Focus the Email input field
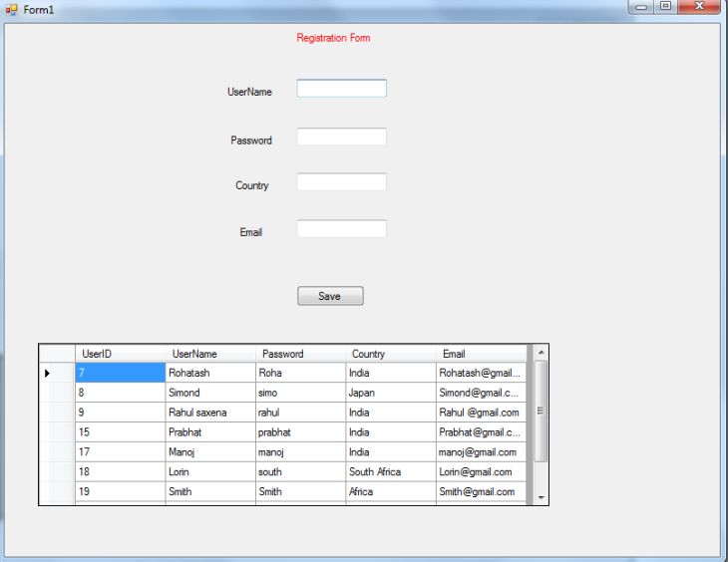728x562 pixels. [x=342, y=229]
